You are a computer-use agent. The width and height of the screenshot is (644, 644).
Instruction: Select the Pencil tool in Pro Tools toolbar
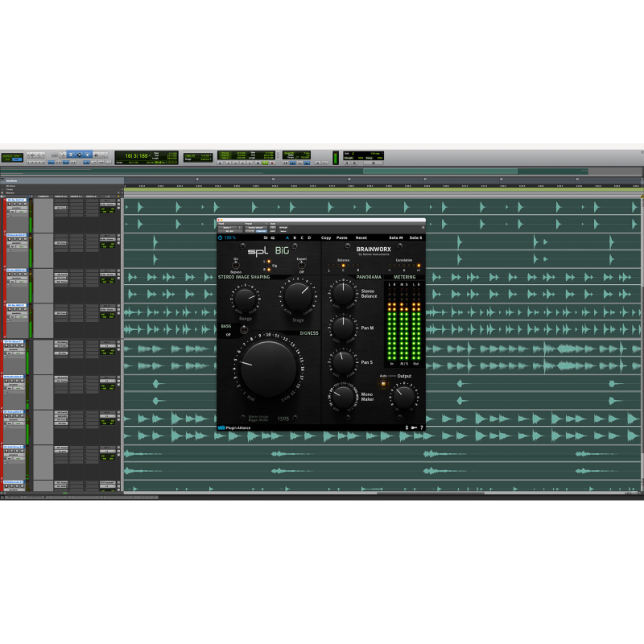[105, 155]
